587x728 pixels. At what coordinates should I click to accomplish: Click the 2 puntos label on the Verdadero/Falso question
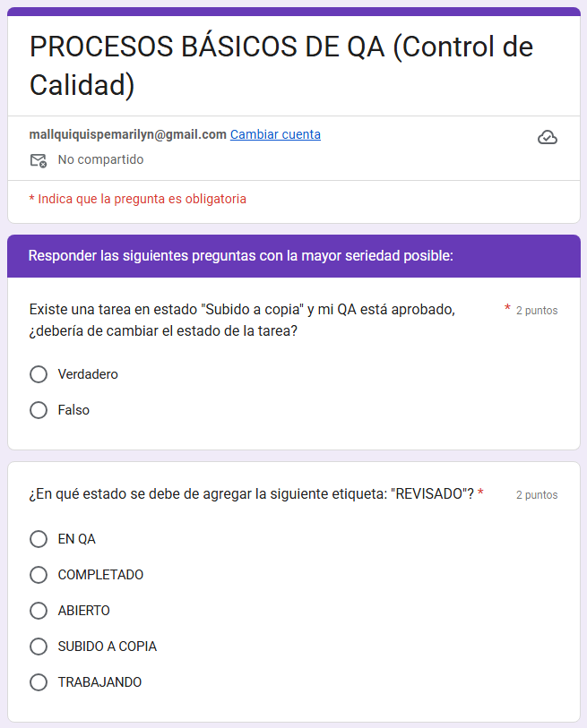pyautogui.click(x=537, y=311)
